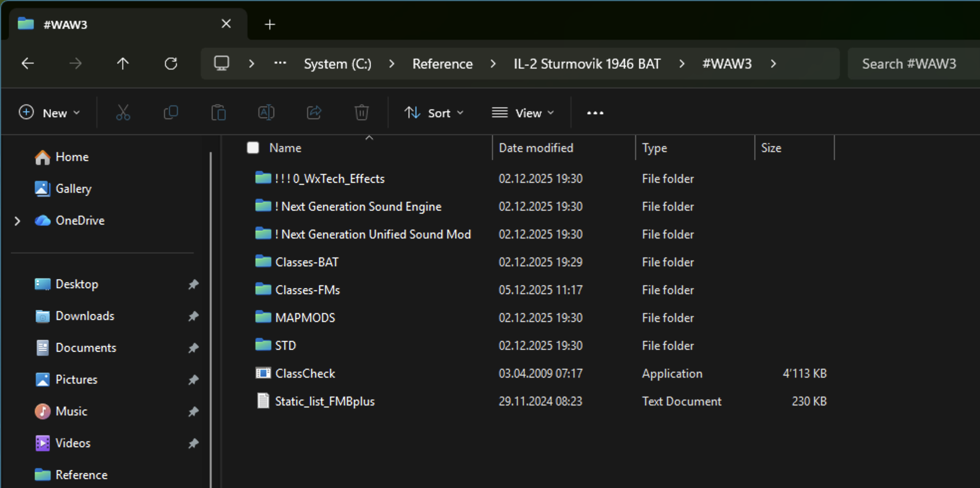Unpin Desktop using its pin icon
The width and height of the screenshot is (980, 488).
tap(193, 284)
